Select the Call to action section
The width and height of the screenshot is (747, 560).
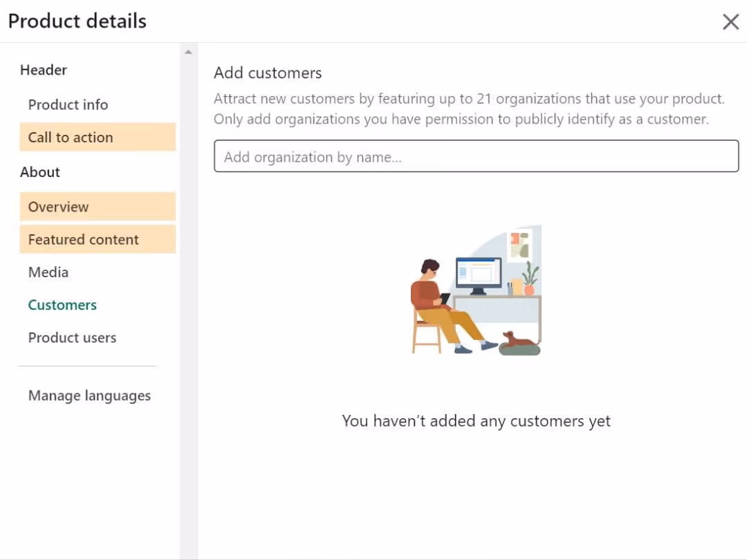click(70, 137)
